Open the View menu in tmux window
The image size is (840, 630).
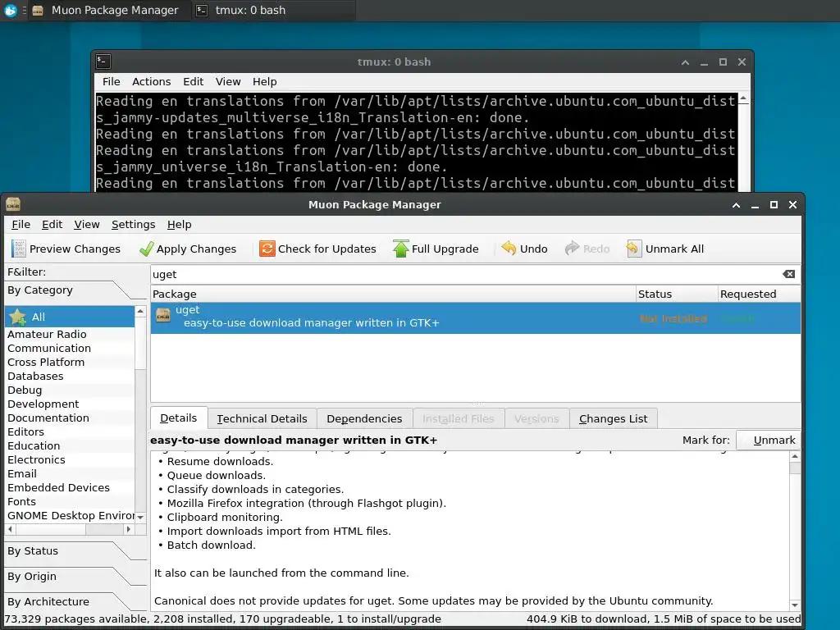(228, 81)
